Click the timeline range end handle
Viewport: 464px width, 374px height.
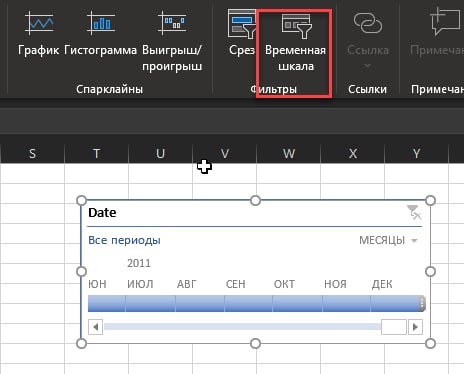click(422, 303)
